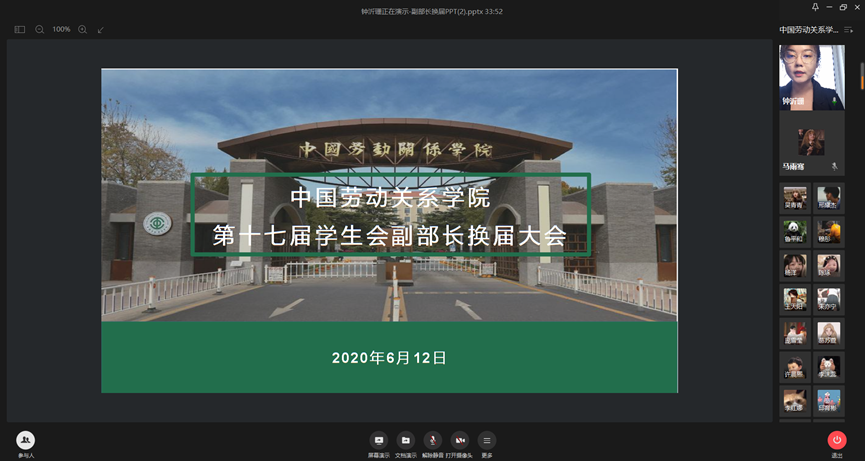
Task: Pin the window with the pushpin icon
Action: click(x=815, y=7)
